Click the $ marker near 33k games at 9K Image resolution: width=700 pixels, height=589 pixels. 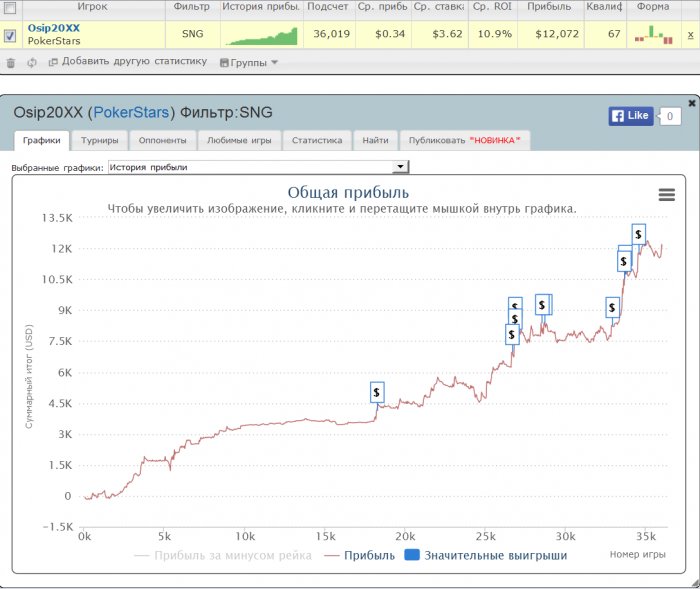pos(612,308)
